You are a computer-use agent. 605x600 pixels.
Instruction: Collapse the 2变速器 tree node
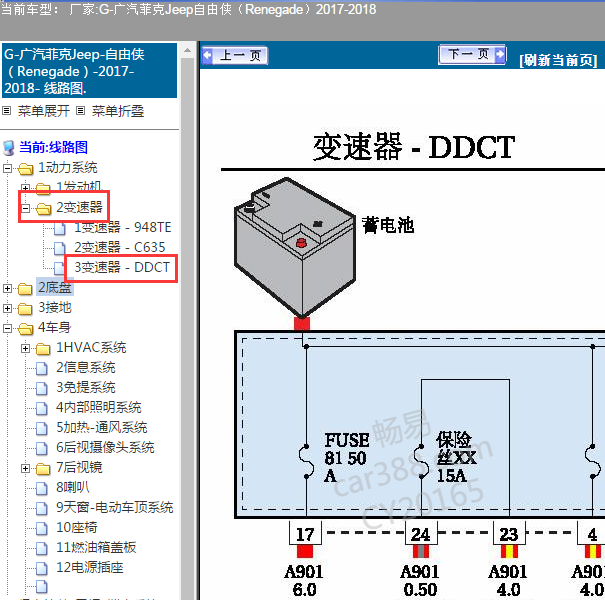[x=25, y=208]
